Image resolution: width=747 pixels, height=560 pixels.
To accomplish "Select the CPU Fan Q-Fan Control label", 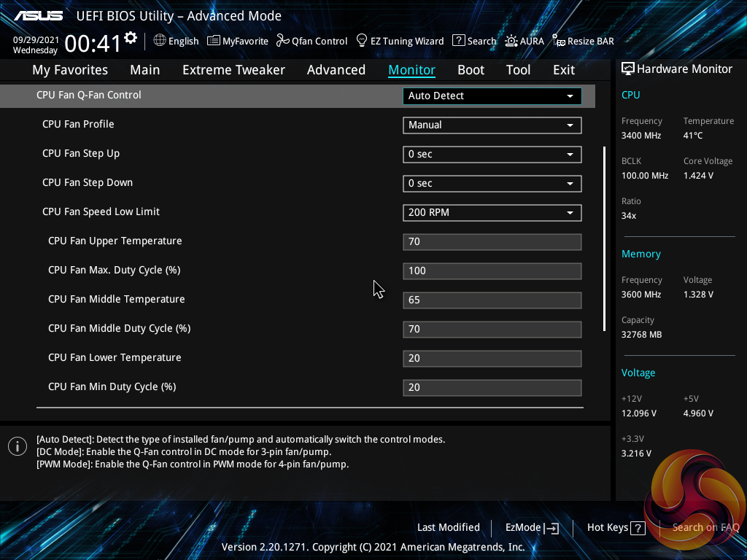I will (x=88, y=96).
